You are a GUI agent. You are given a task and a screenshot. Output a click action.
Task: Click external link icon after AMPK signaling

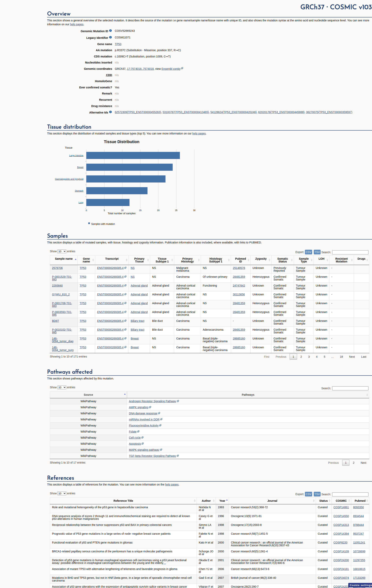(150, 407)
